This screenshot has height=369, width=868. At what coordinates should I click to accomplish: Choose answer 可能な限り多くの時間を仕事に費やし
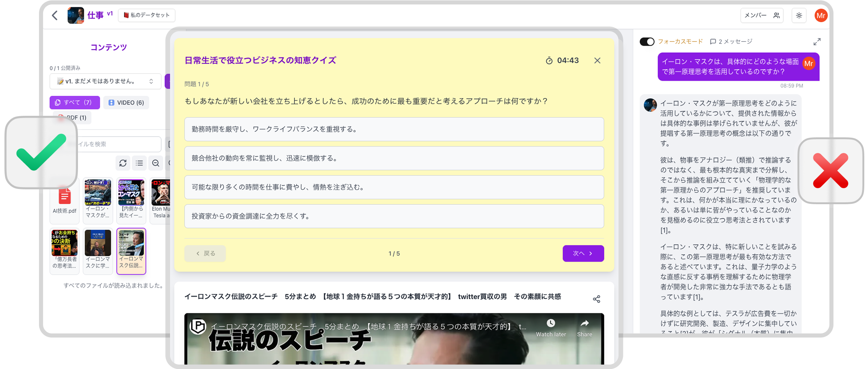(x=394, y=187)
